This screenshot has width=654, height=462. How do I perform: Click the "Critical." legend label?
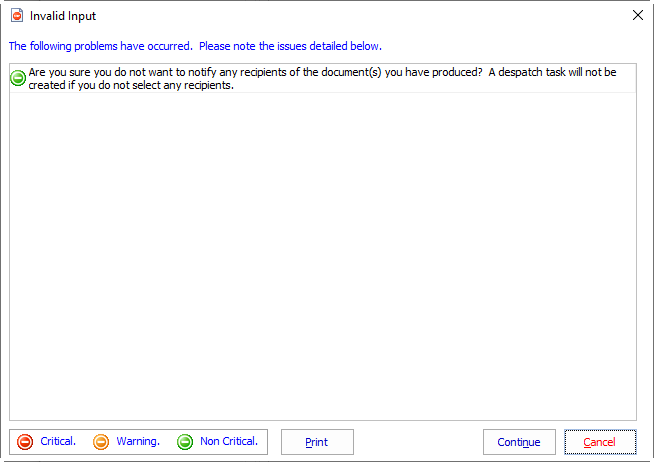[x=58, y=441]
